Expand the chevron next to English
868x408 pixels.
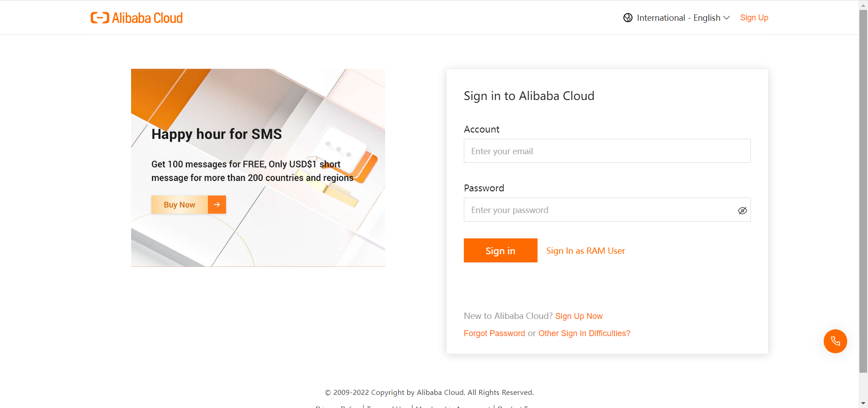click(x=726, y=18)
